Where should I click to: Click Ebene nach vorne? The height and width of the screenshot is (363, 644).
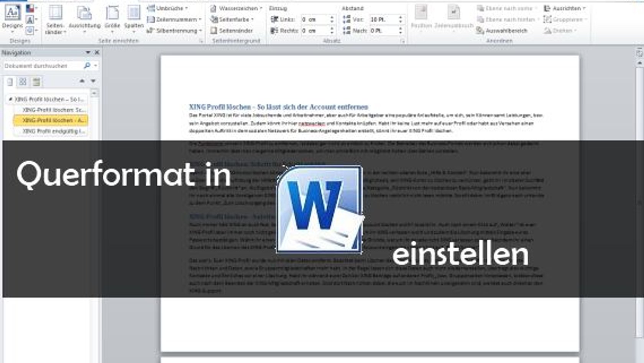pos(507,8)
